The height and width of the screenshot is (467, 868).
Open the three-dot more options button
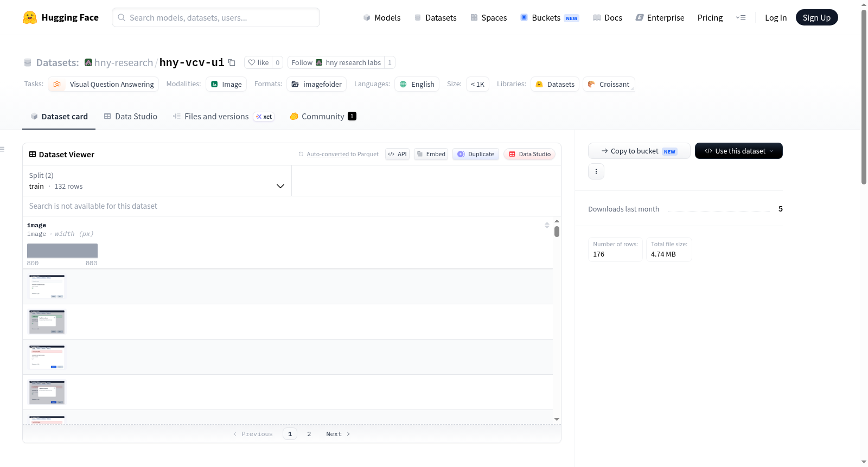click(x=596, y=171)
